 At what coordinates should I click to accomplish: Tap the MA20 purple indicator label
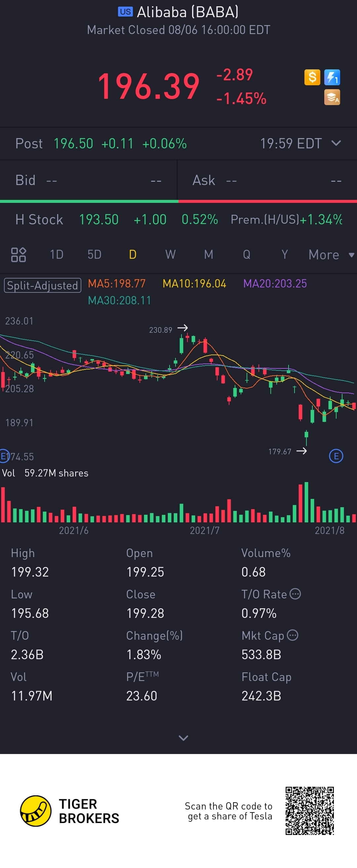click(275, 284)
